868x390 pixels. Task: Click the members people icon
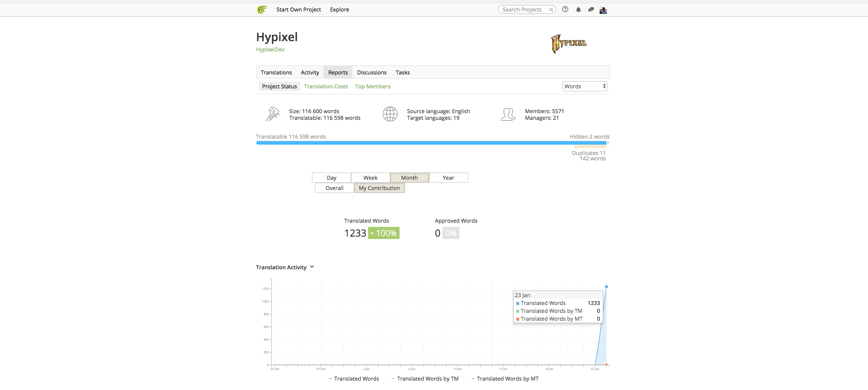pos(508,114)
